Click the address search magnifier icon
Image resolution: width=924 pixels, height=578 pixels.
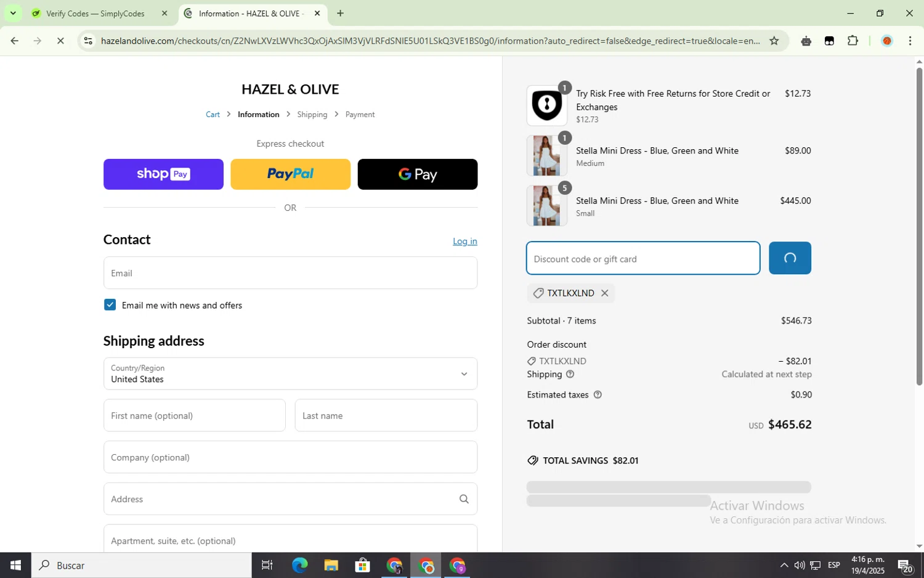464,499
